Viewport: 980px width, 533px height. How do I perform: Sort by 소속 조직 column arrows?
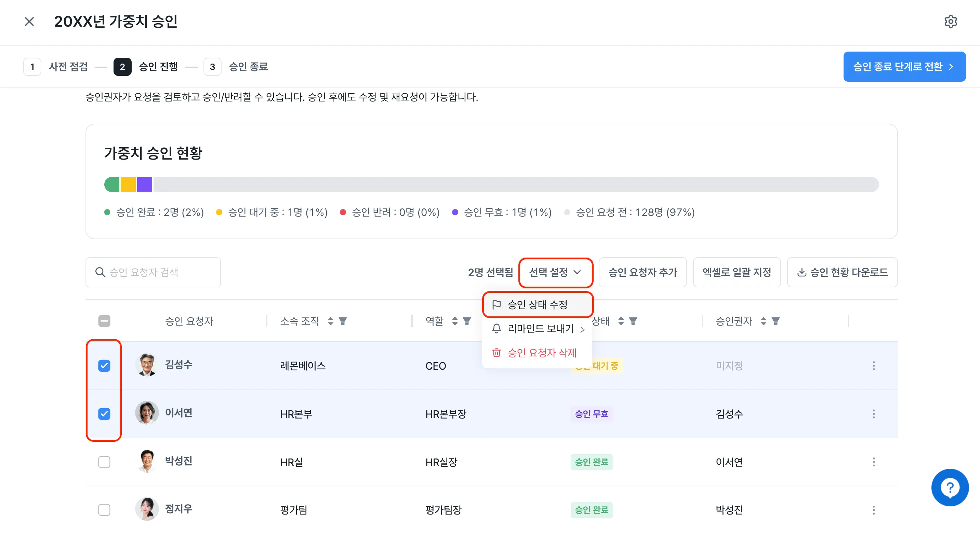click(331, 321)
